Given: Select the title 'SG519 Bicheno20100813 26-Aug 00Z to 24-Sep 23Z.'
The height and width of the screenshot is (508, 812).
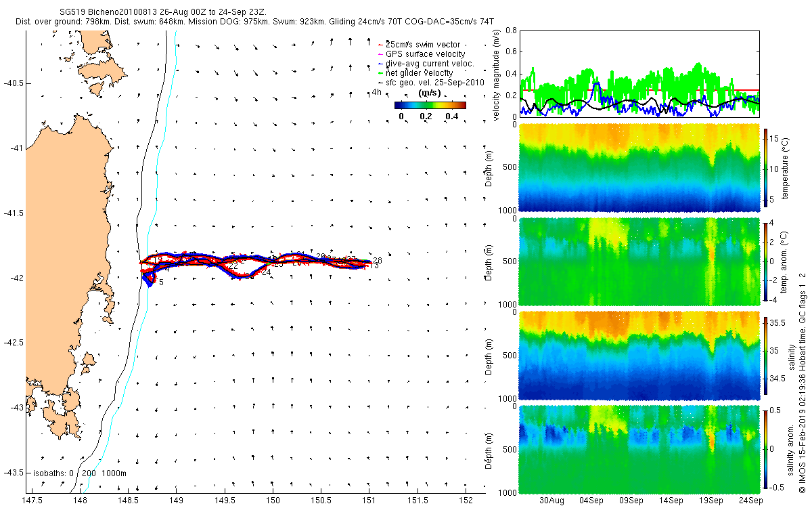Looking at the screenshot, I should pyautogui.click(x=163, y=13).
